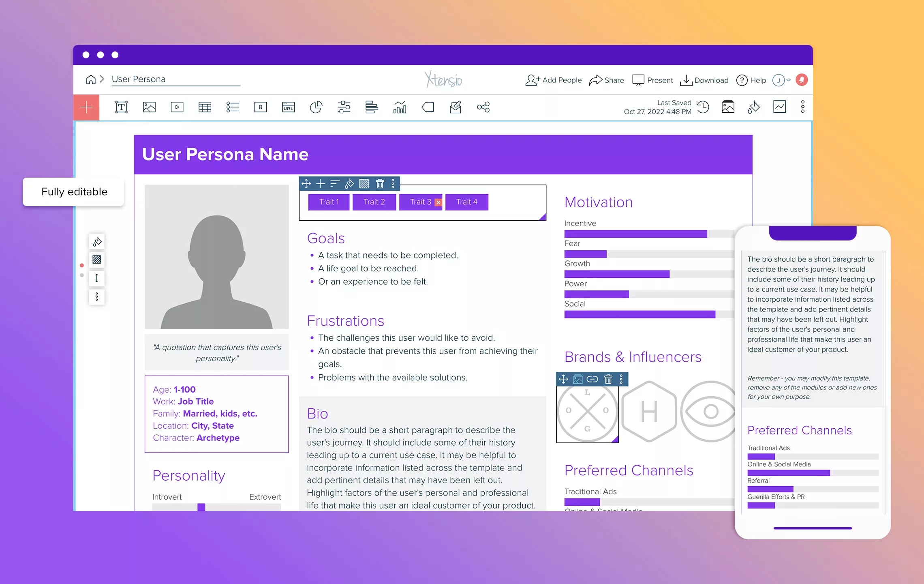The width and height of the screenshot is (924, 584).
Task: Insert a URL embed
Action: click(288, 107)
